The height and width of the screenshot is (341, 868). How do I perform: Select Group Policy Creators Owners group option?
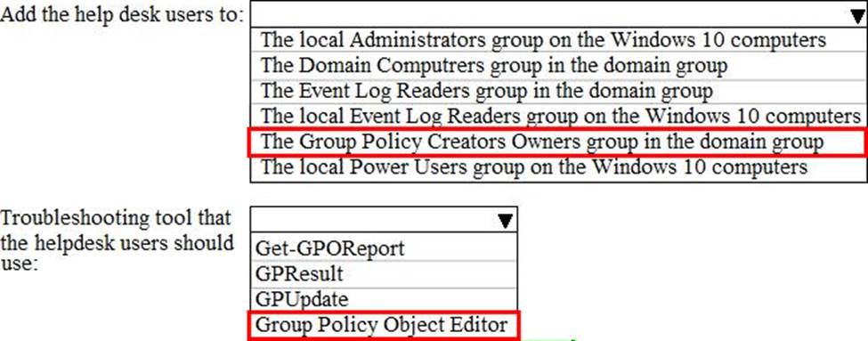pyautogui.click(x=557, y=142)
